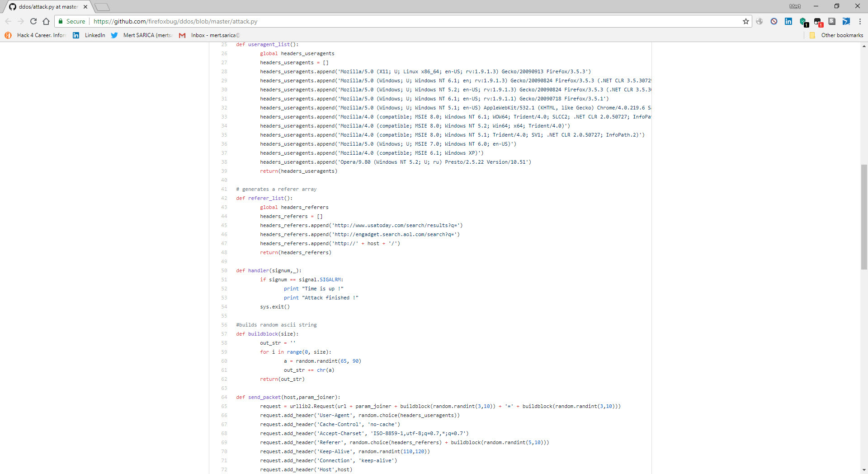Open the Mert profile button
Viewport: 868px width, 474px height.
tap(795, 6)
